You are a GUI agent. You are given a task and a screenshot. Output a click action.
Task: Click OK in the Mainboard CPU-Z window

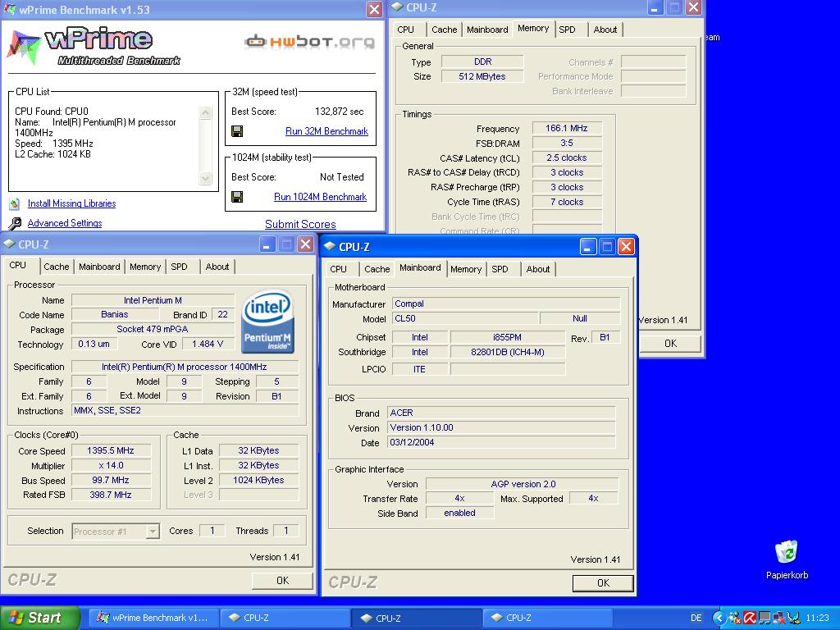tap(603, 583)
